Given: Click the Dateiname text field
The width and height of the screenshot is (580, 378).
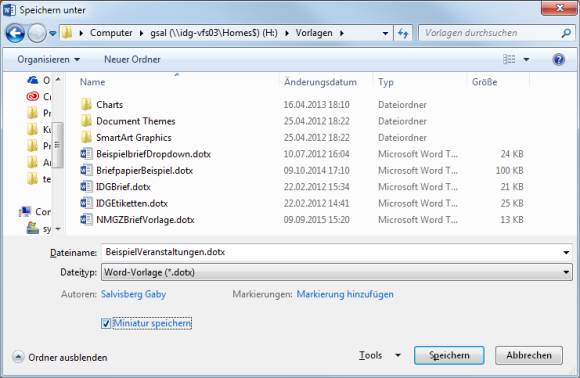Looking at the screenshot, I should (x=331, y=253).
